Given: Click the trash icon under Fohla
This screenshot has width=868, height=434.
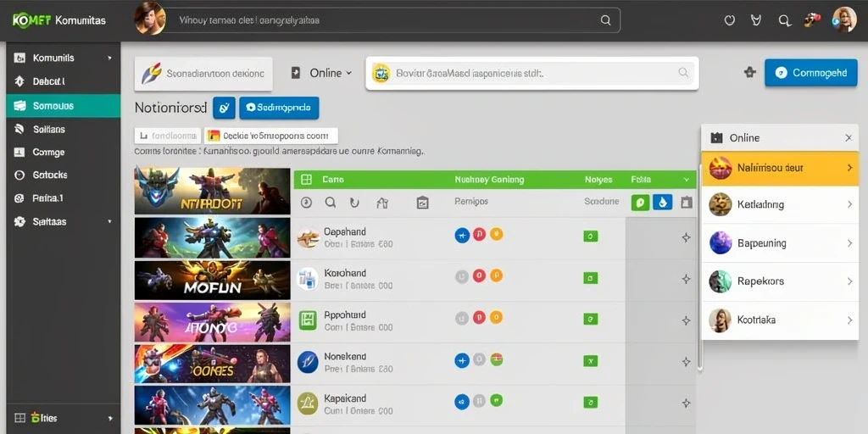Looking at the screenshot, I should click(x=687, y=203).
